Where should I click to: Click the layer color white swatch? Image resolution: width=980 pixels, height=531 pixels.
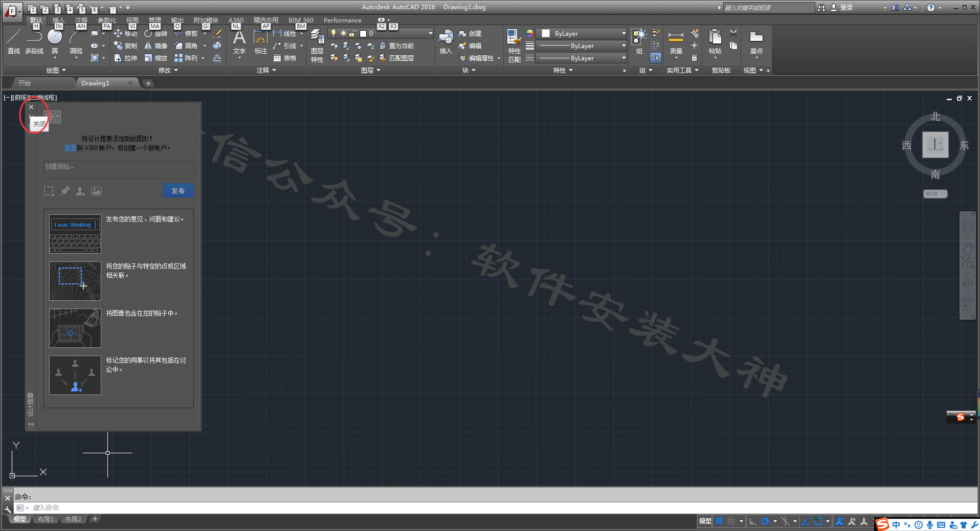point(363,34)
